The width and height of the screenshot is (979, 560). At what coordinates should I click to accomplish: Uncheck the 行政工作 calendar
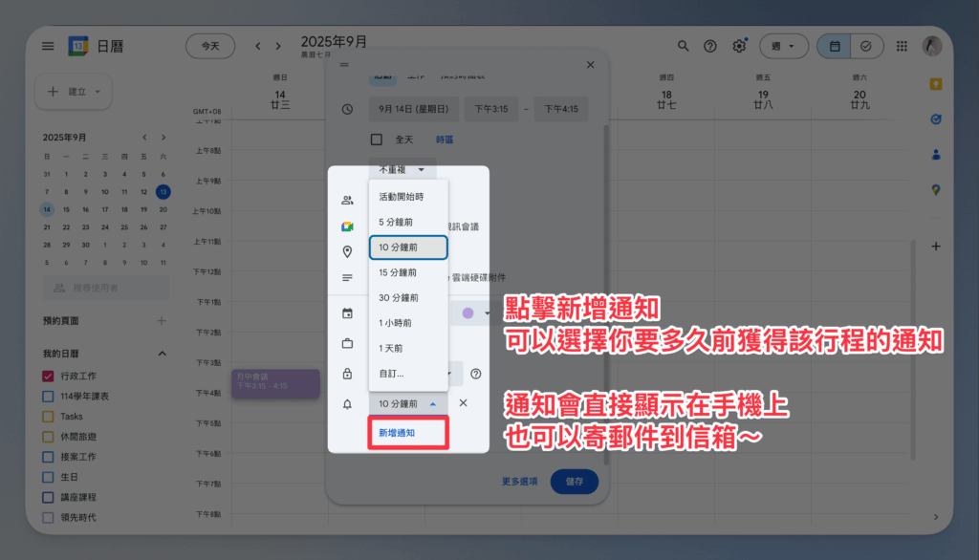[48, 376]
